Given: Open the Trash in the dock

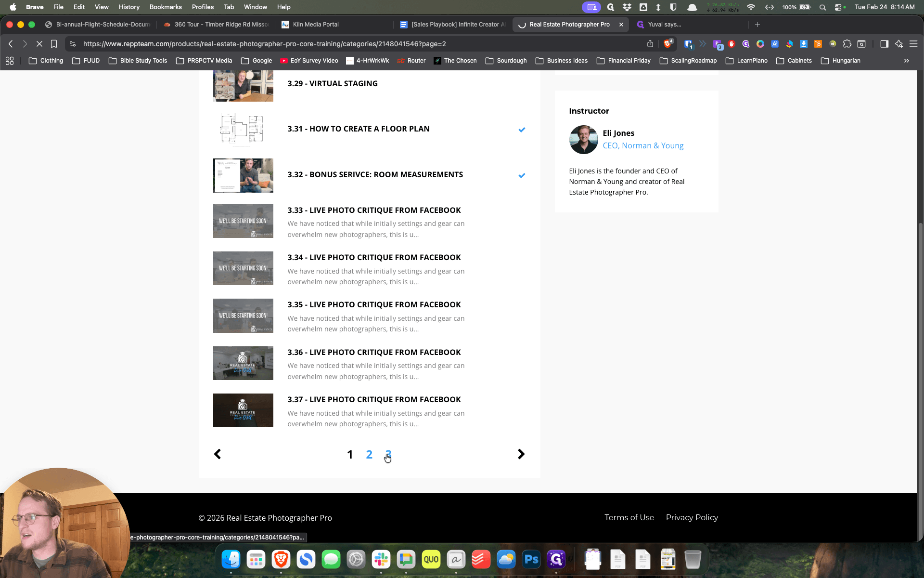Looking at the screenshot, I should 693,559.
